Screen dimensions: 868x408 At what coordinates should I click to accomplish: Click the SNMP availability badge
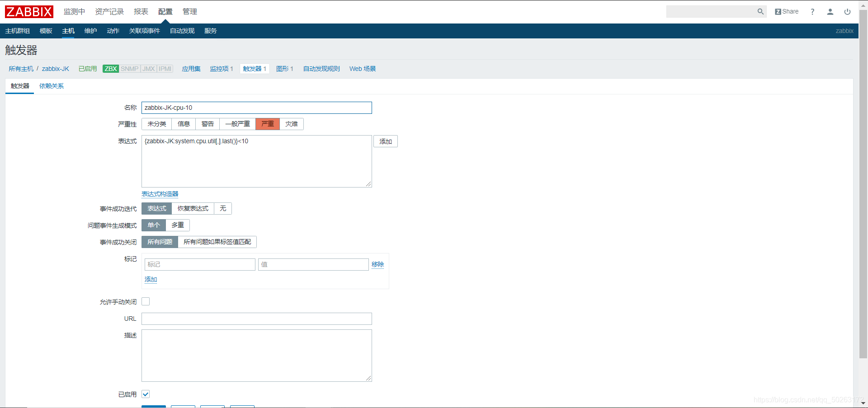pos(130,69)
